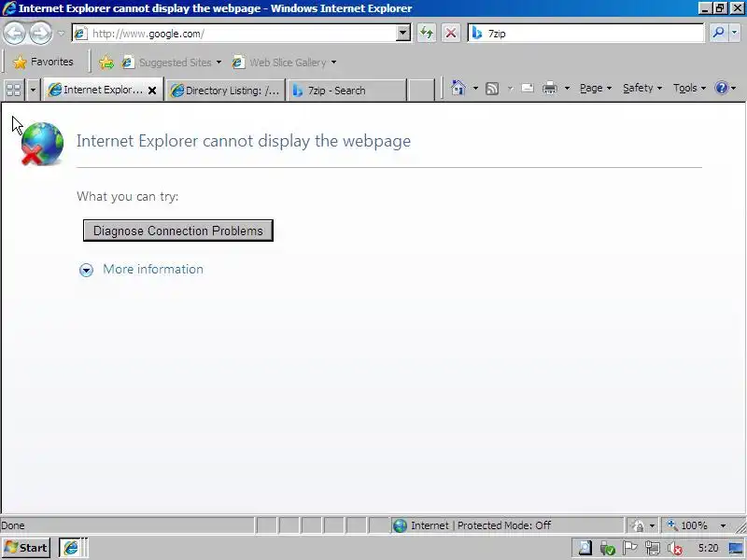Screen dimensions: 747x560
Task: Click Diagnose Connection Problems button
Action: click(x=178, y=231)
